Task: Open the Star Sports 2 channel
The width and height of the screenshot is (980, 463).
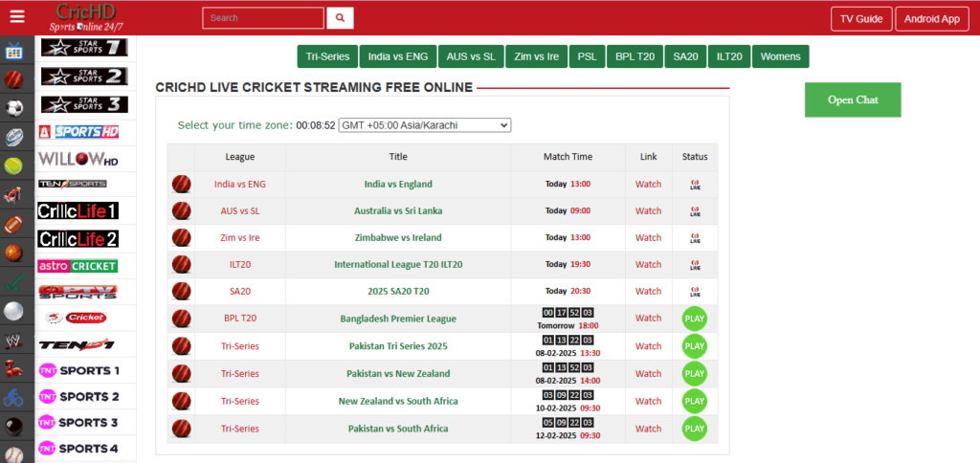Action: pyautogui.click(x=83, y=76)
